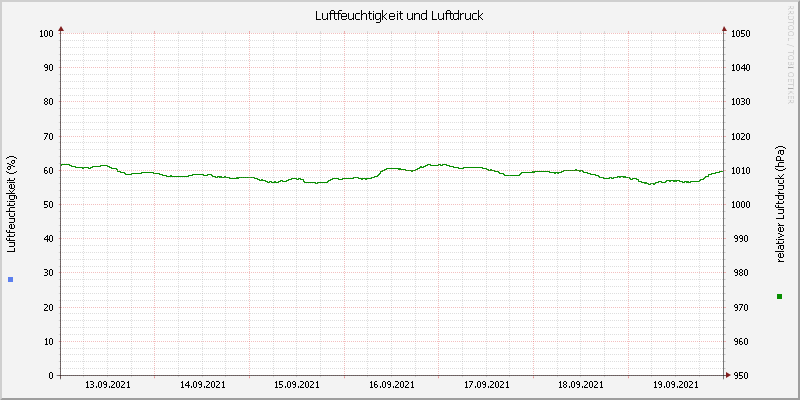Click the left axis value 100

46,34
